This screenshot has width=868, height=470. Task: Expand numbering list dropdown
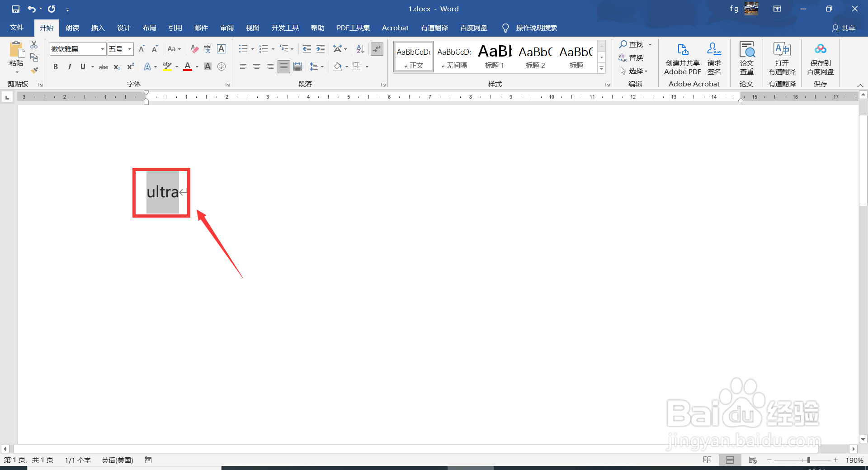point(273,49)
